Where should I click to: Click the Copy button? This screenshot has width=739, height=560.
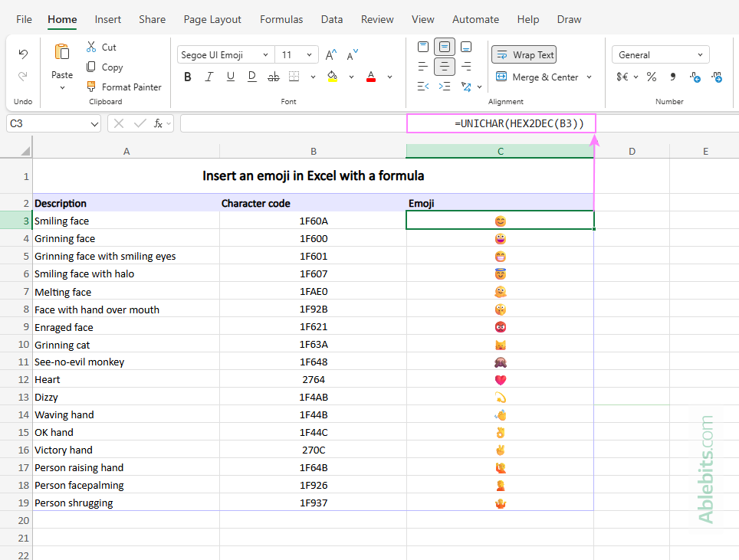click(x=103, y=67)
